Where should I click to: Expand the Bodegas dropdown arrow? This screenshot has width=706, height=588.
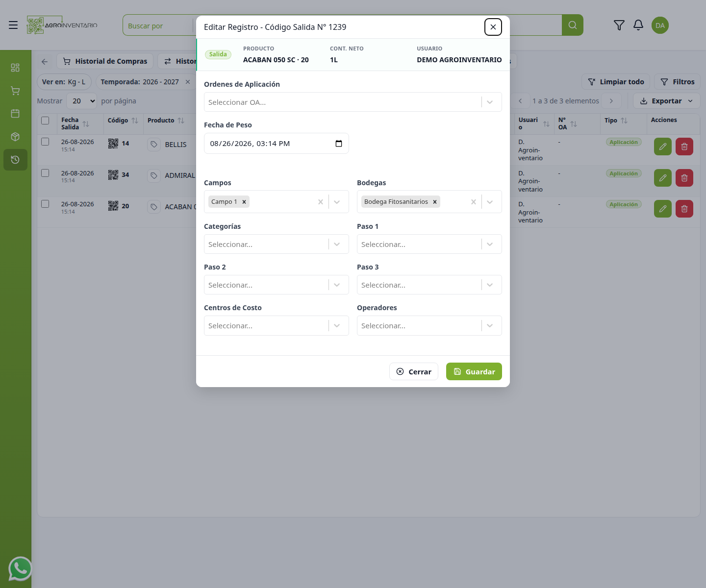490,202
